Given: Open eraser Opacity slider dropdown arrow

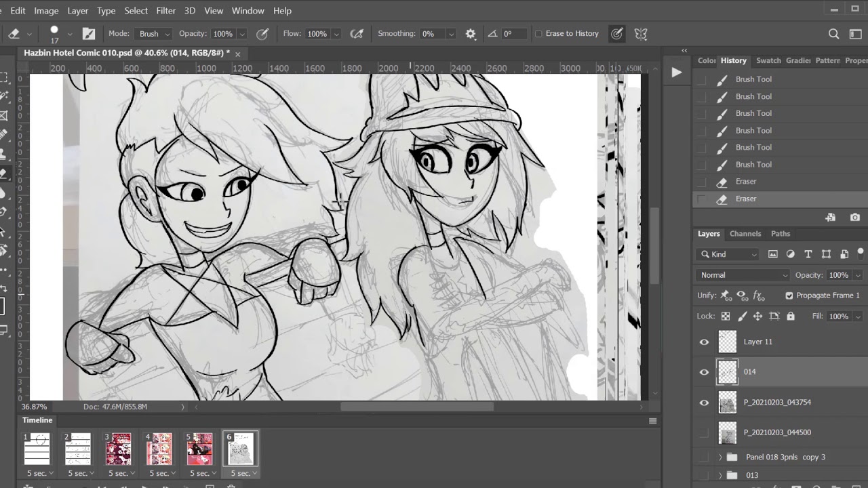Looking at the screenshot, I should [242, 34].
